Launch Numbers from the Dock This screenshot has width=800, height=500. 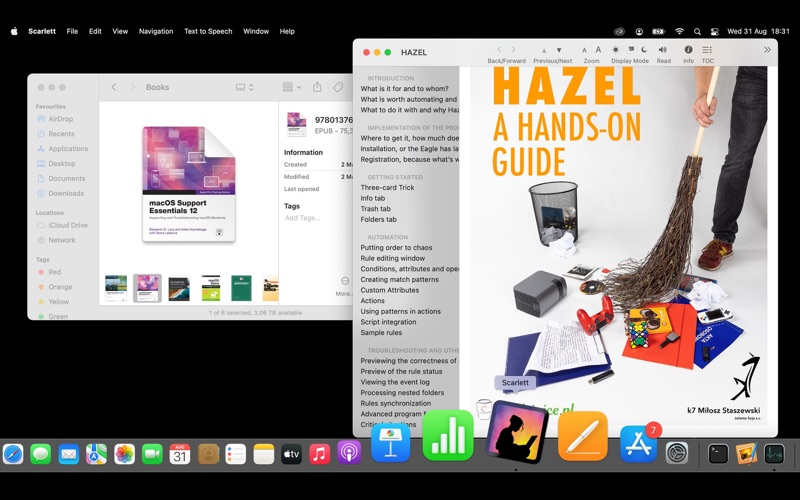[x=448, y=435]
